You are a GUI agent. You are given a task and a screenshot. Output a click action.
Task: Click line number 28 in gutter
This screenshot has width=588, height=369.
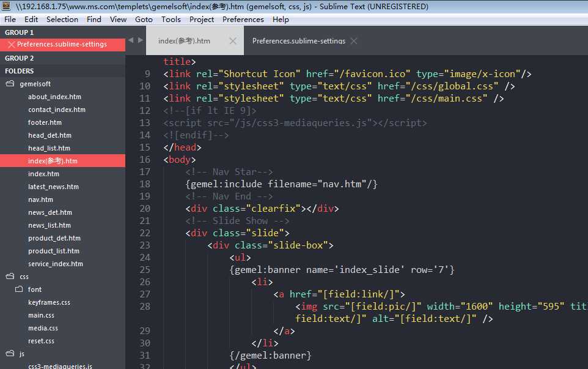145,307
